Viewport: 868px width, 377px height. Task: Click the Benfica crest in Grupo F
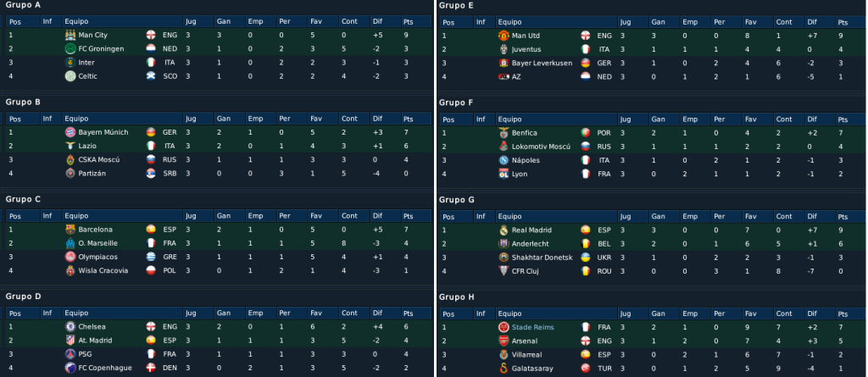click(x=504, y=133)
